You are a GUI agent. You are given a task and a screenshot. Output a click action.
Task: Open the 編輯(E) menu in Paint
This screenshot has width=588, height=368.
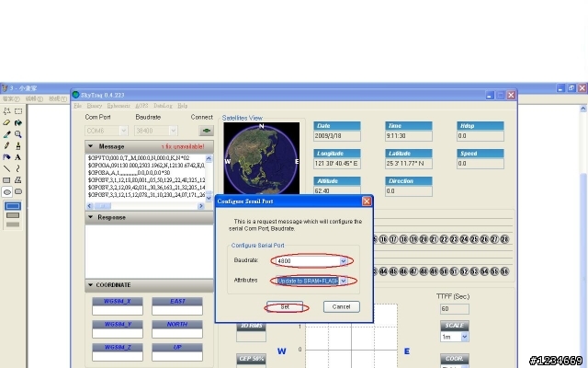pyautogui.click(x=34, y=98)
